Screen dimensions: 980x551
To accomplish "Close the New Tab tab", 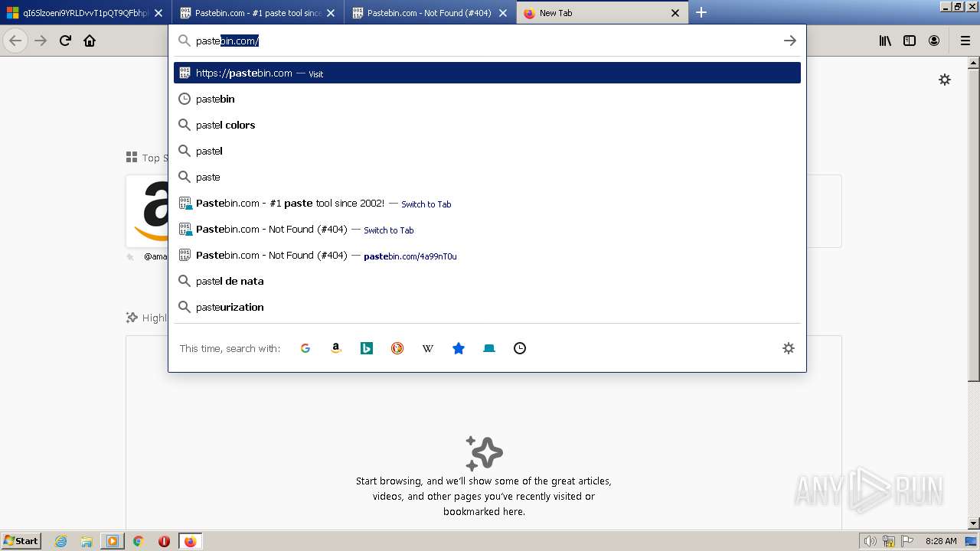I will [x=675, y=13].
